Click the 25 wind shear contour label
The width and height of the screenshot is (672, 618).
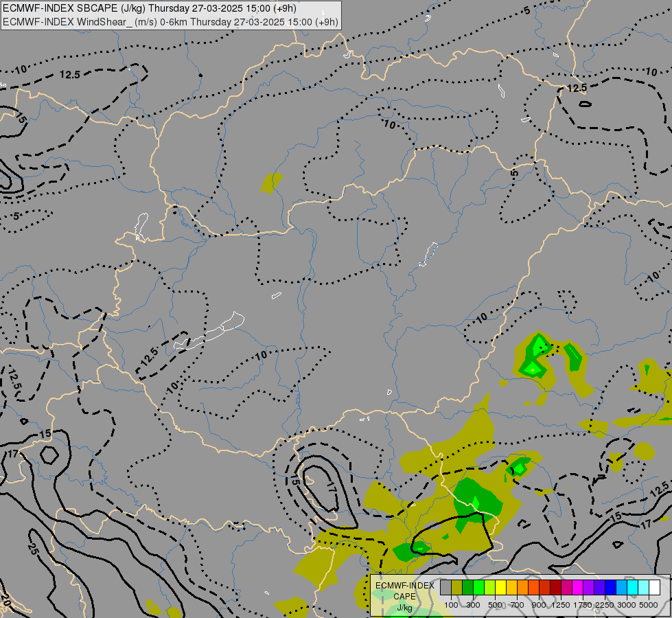click(x=33, y=548)
